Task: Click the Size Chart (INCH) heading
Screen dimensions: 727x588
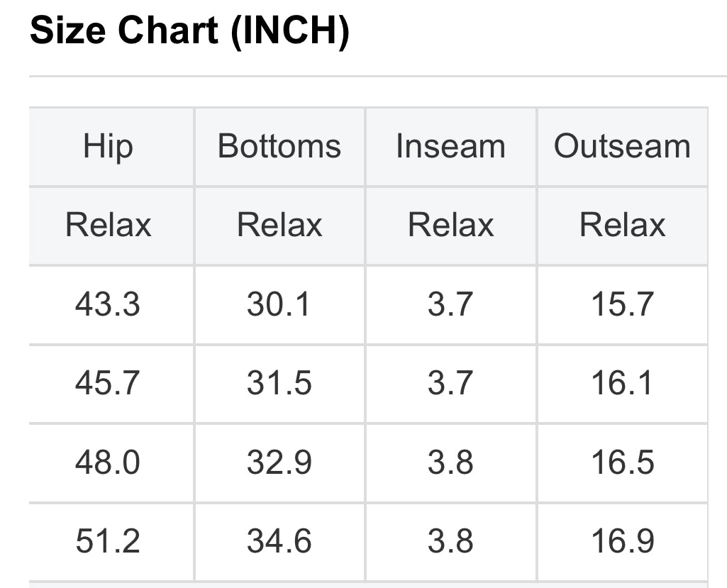Action: [x=189, y=31]
